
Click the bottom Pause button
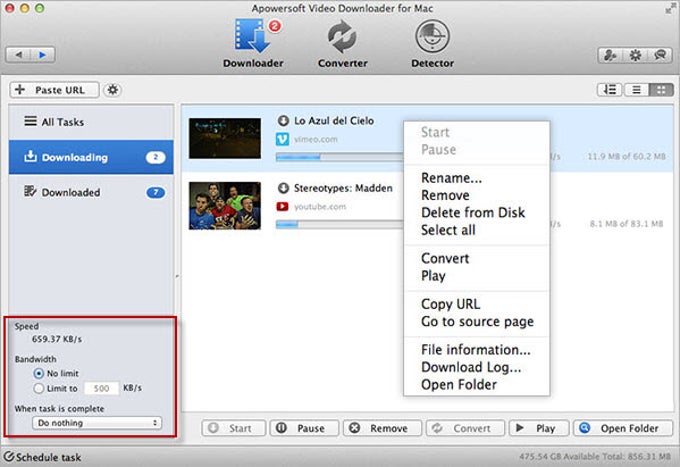(304, 428)
